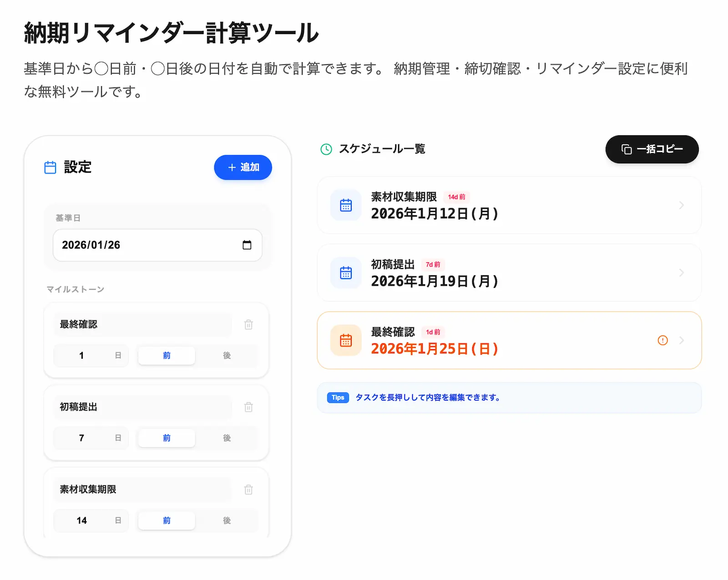This screenshot has width=728, height=580.
Task: Open the 初稿提出 schedule card chevron
Action: click(x=681, y=273)
